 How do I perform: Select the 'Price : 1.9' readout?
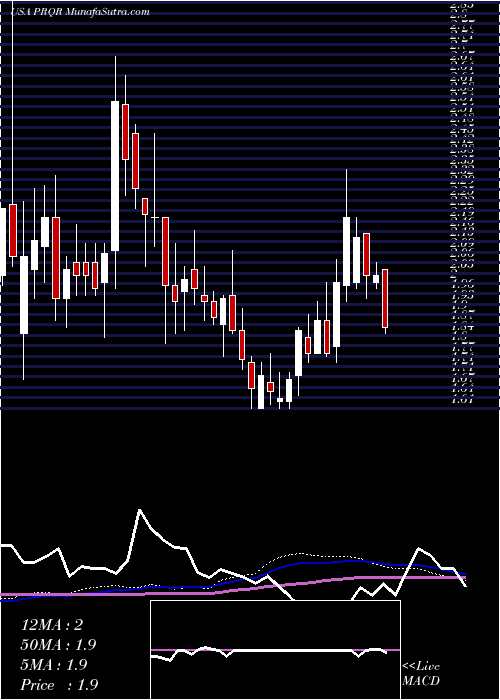(59, 685)
